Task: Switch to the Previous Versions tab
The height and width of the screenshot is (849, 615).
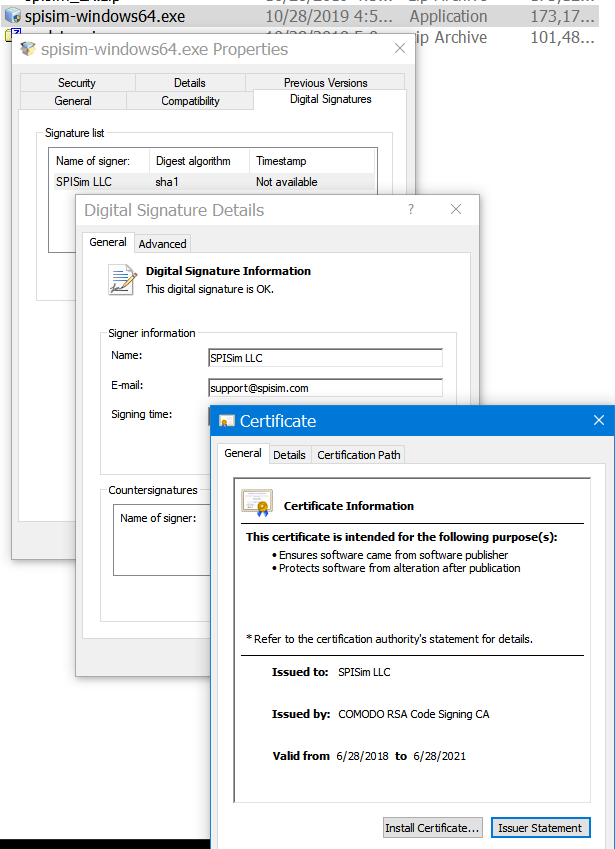Action: (325, 83)
